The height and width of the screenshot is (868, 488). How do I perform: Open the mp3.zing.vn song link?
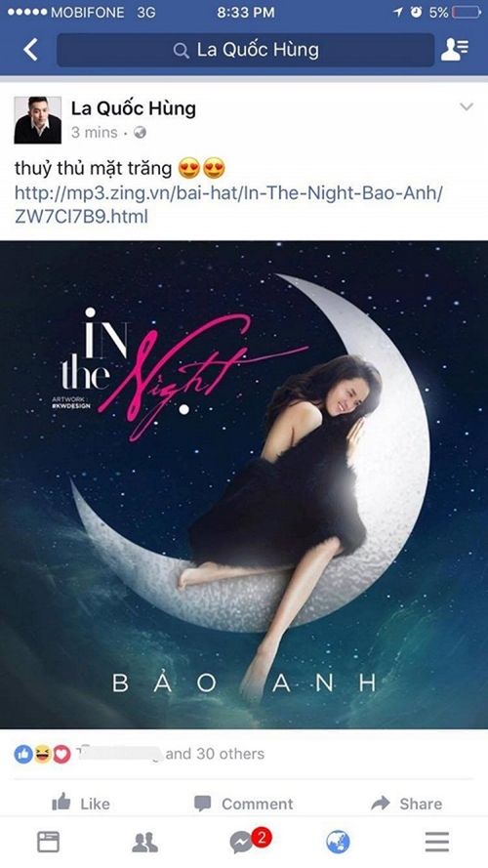(x=228, y=204)
